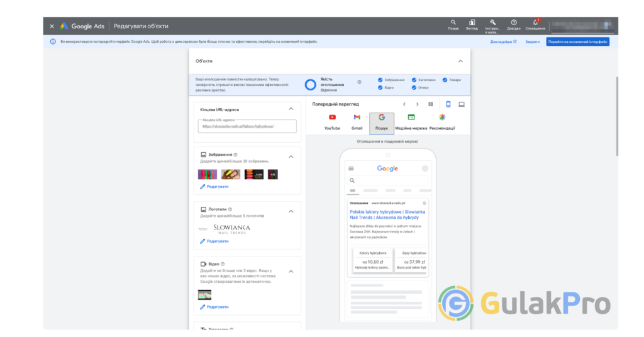644x337 pixels.
Task: Switch preview to desktop device
Action: [x=462, y=104]
